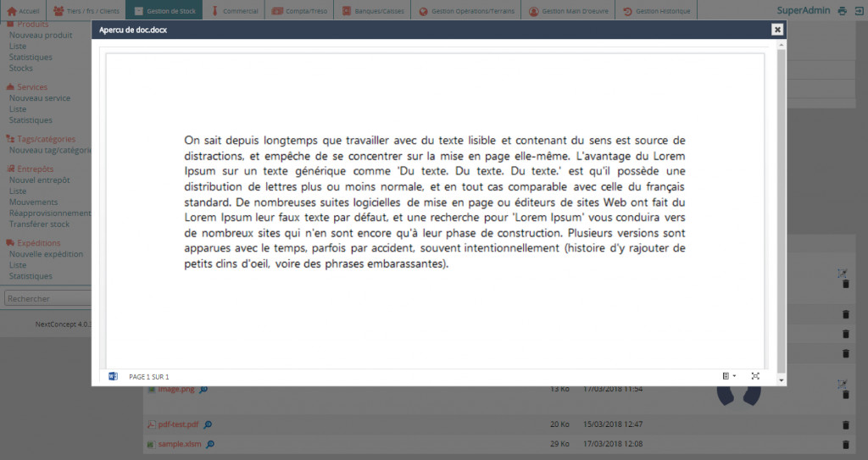Open the Gestion Historique menu
Viewport: 868px width, 460px height.
click(x=657, y=10)
